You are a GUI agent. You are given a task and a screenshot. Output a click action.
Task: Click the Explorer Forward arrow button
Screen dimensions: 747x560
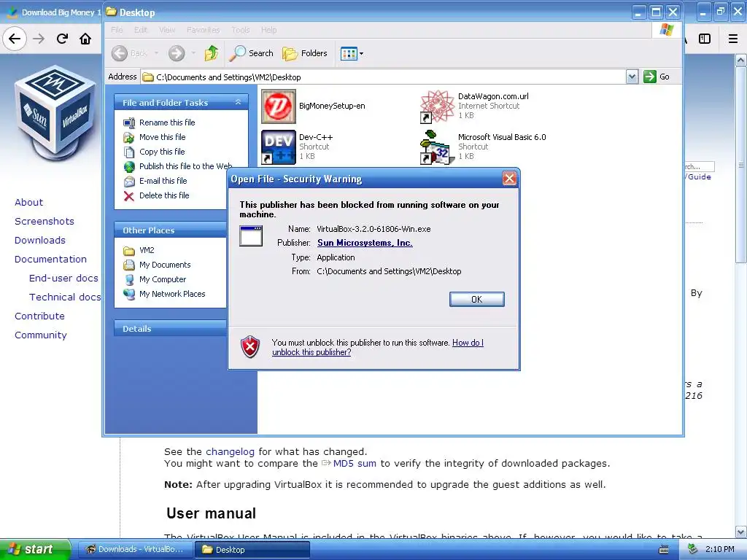tap(177, 53)
